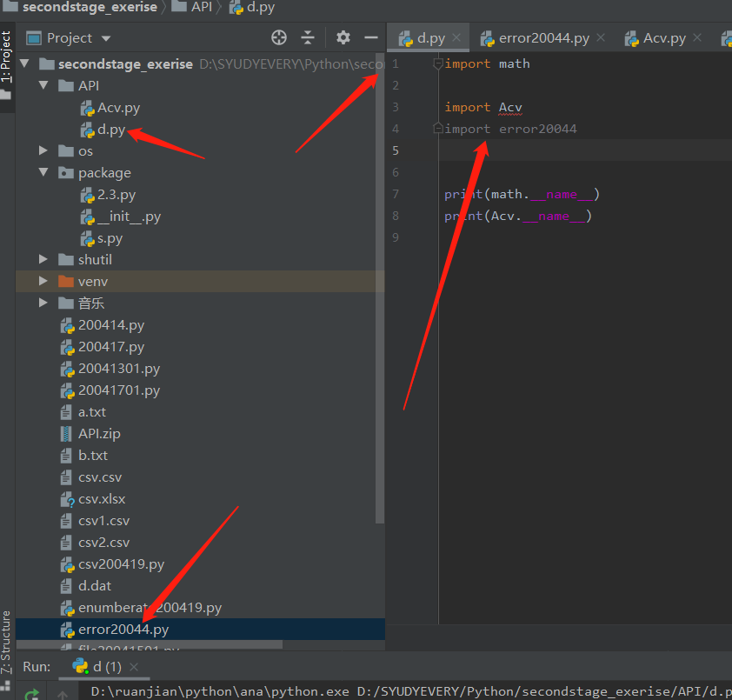
Task: Select csv1.csv file
Action: click(95, 521)
